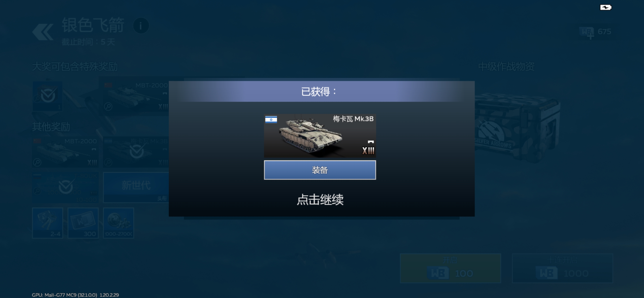
Task: Click the 开启 button costing 100 WB
Action: point(451,268)
